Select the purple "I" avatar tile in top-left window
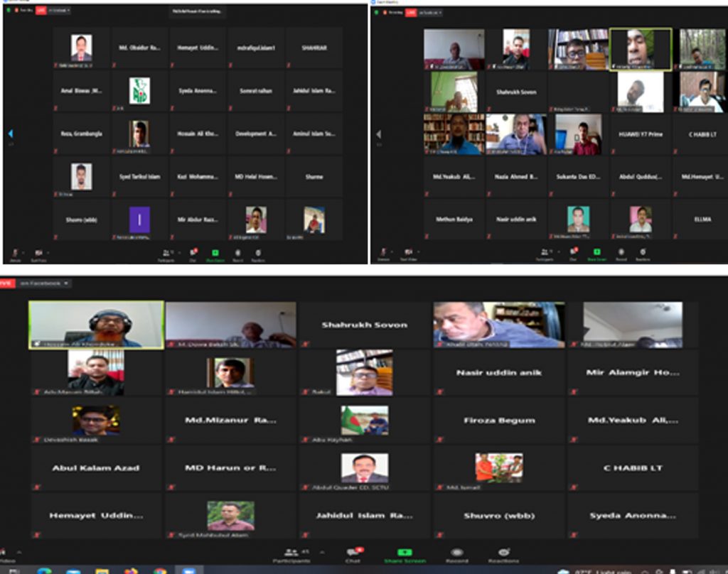Screen dimensions: 728x574 (139, 220)
